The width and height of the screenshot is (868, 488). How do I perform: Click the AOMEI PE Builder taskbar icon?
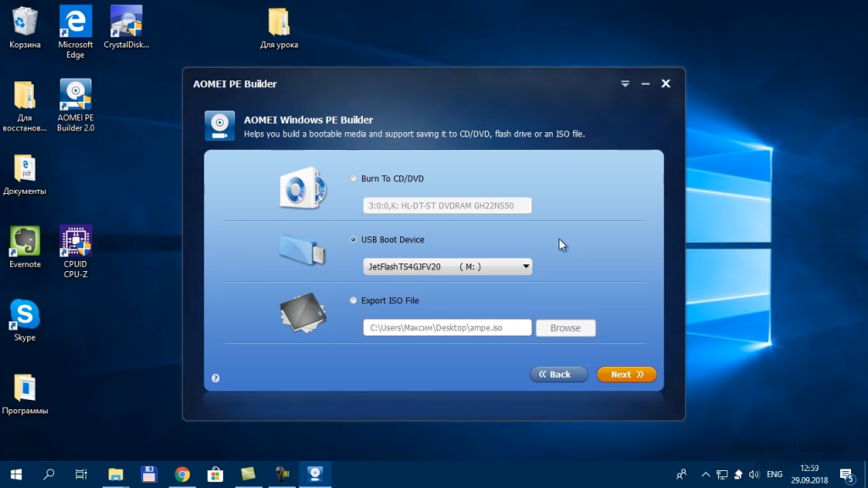tap(315, 474)
